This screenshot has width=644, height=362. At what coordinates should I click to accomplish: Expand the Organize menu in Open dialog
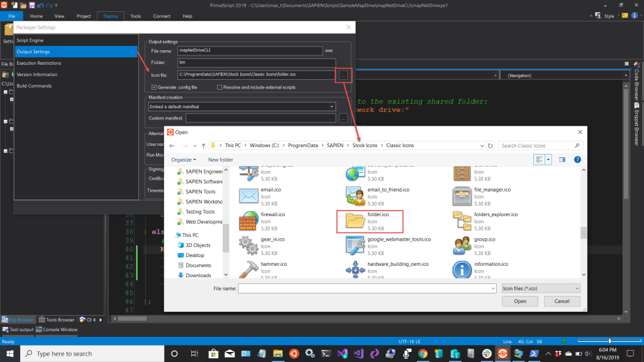click(x=184, y=160)
